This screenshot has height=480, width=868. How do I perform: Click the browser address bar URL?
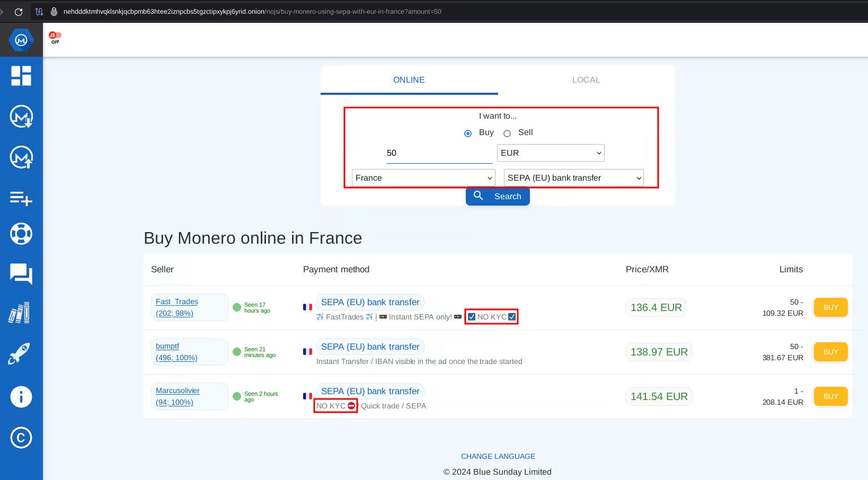click(252, 11)
